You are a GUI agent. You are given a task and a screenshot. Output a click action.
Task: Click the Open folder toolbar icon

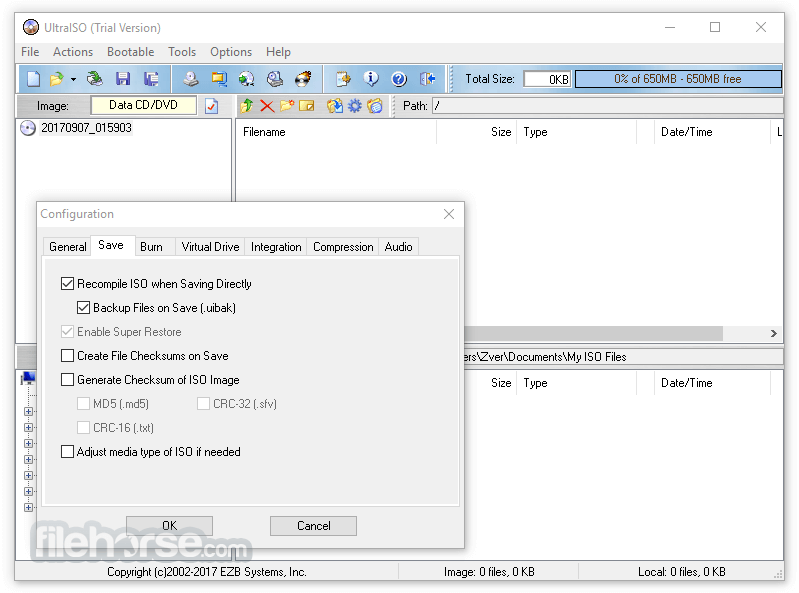tap(57, 79)
